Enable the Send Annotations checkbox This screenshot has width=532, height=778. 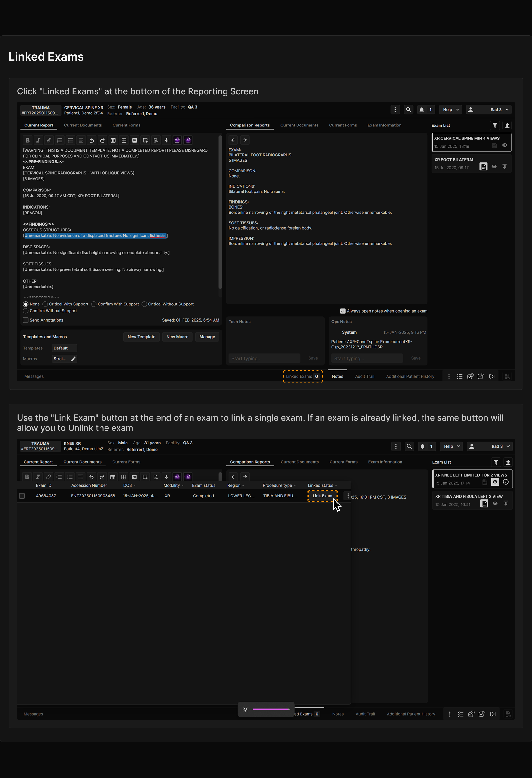pos(26,320)
